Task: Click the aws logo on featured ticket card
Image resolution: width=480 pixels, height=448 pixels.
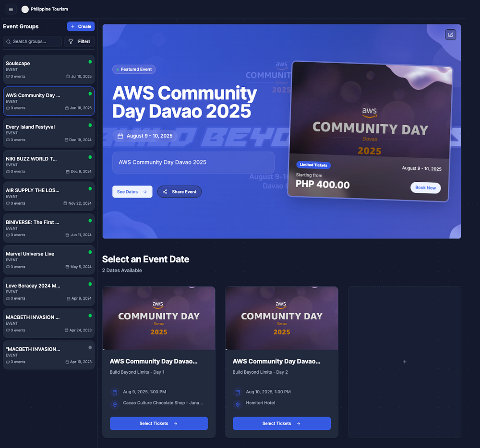Action: (x=370, y=112)
